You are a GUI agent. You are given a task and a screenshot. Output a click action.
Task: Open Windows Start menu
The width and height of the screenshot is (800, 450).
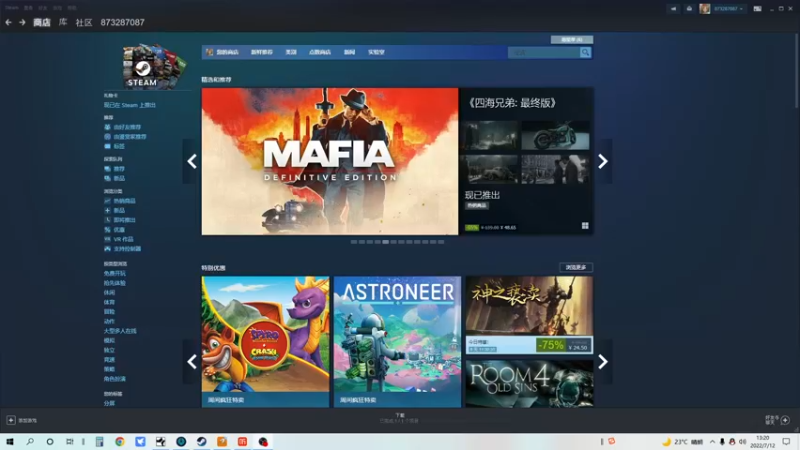point(10,441)
